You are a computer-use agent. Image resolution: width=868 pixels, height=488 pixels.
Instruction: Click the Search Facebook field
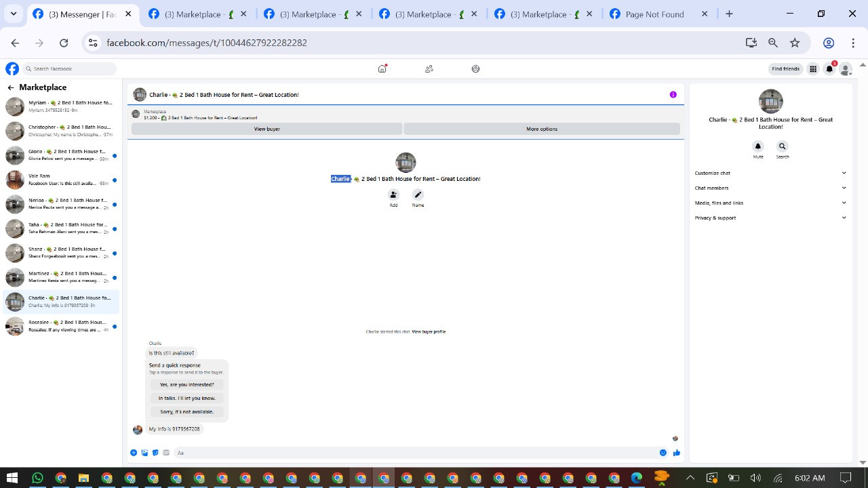click(69, 68)
